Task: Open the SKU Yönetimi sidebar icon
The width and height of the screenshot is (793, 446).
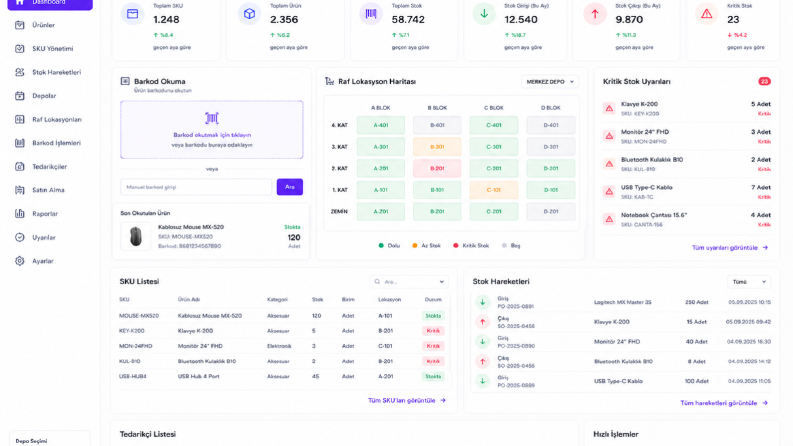Action: pyautogui.click(x=20, y=49)
